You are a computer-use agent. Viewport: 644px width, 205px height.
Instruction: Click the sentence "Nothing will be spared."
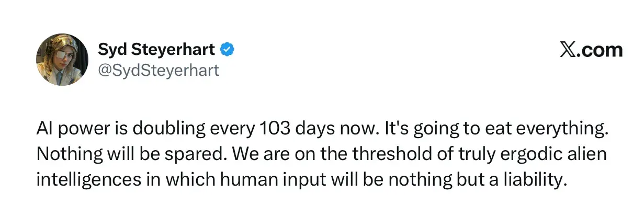(132, 155)
